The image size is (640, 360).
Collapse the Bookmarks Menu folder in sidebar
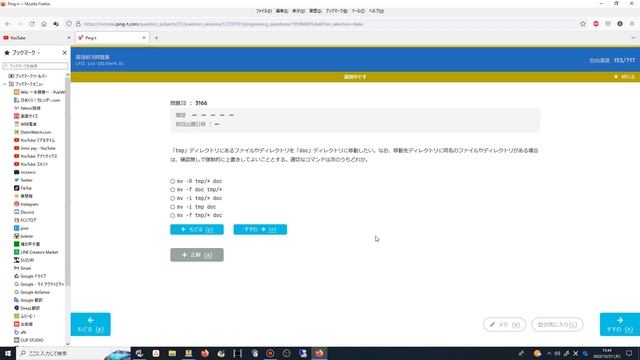4,84
